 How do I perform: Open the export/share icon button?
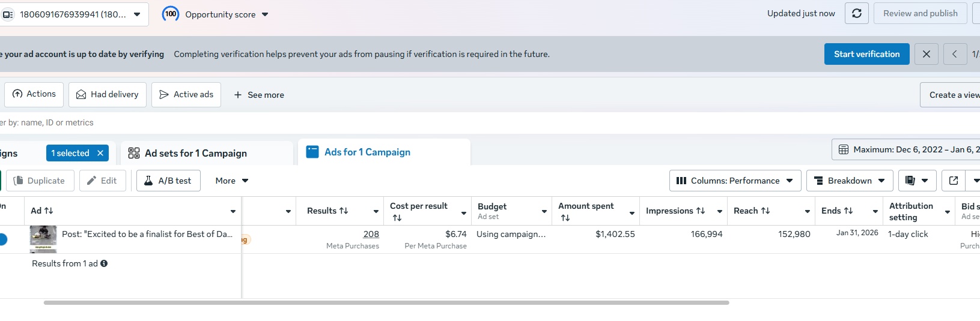(954, 181)
